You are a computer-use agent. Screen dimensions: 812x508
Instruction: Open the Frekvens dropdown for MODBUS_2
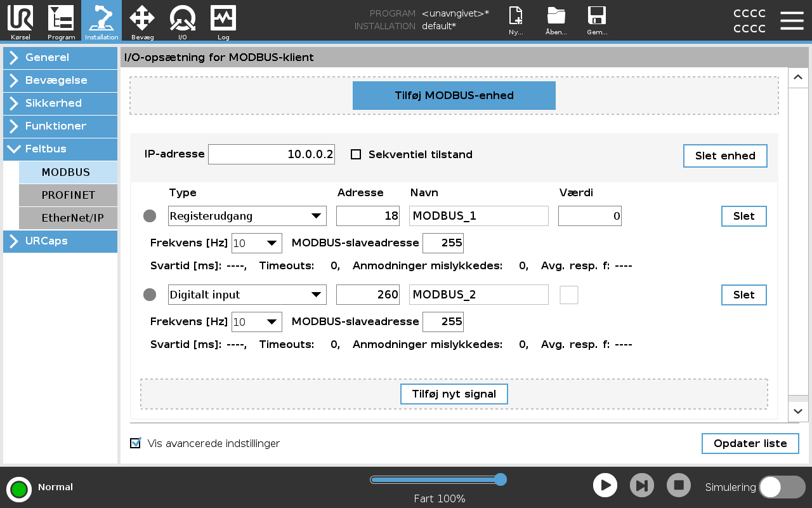(257, 322)
